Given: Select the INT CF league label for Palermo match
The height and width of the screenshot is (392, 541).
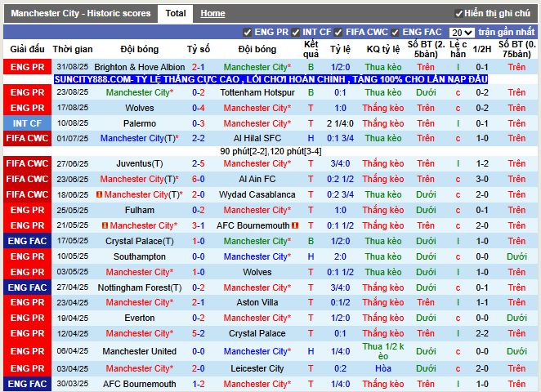Looking at the screenshot, I should pyautogui.click(x=27, y=123).
